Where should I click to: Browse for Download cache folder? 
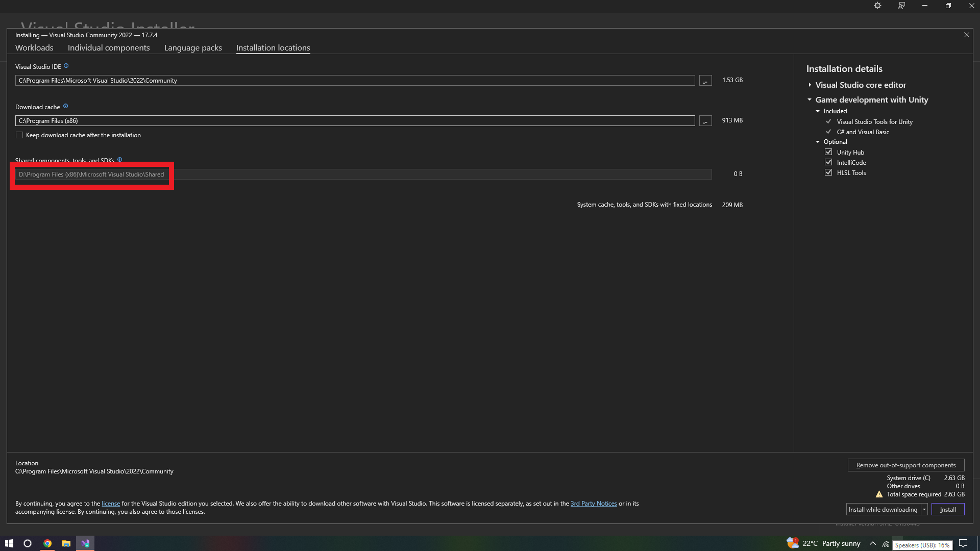[705, 121]
